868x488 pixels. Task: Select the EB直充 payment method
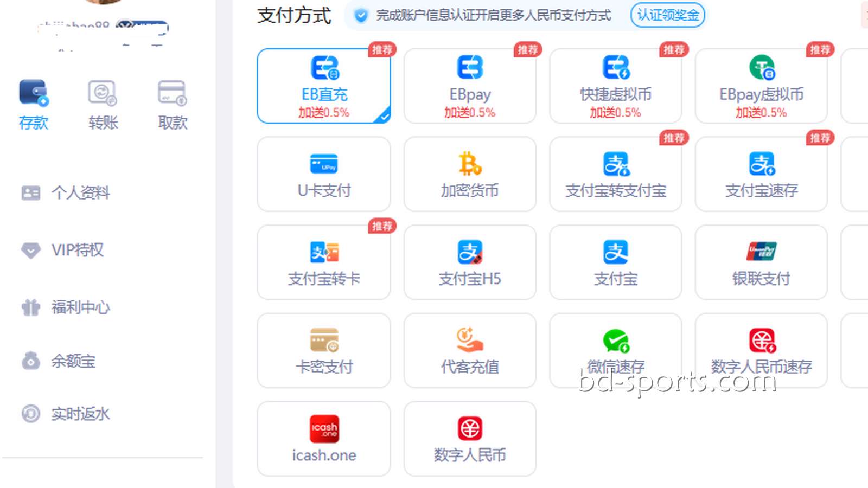coord(324,86)
